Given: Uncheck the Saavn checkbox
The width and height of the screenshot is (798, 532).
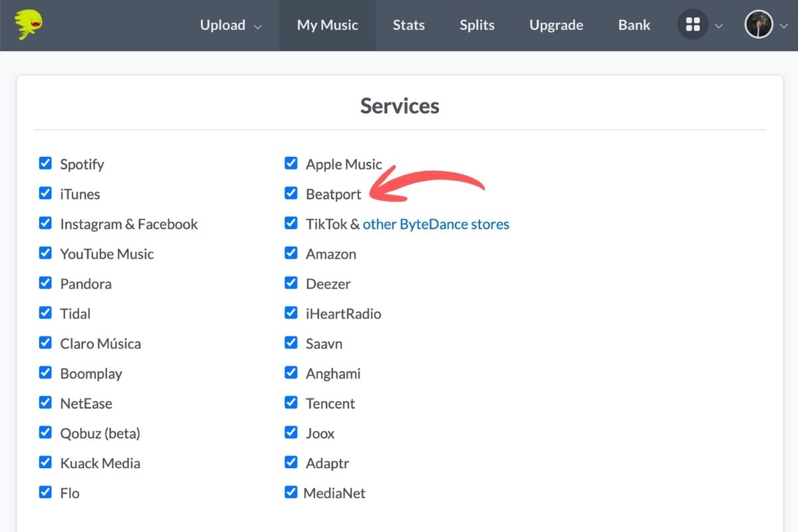Looking at the screenshot, I should pyautogui.click(x=291, y=342).
